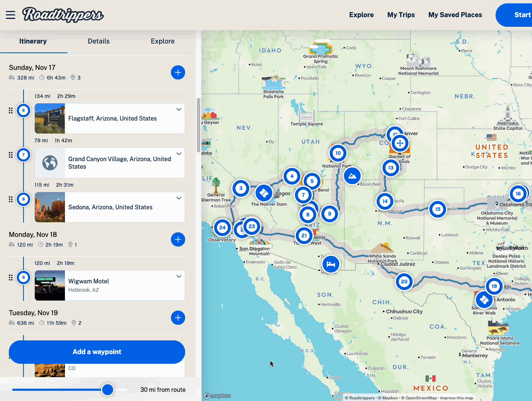
Task: Click the Padre Island National Seashore icon
Action: pyautogui.click(x=498, y=327)
